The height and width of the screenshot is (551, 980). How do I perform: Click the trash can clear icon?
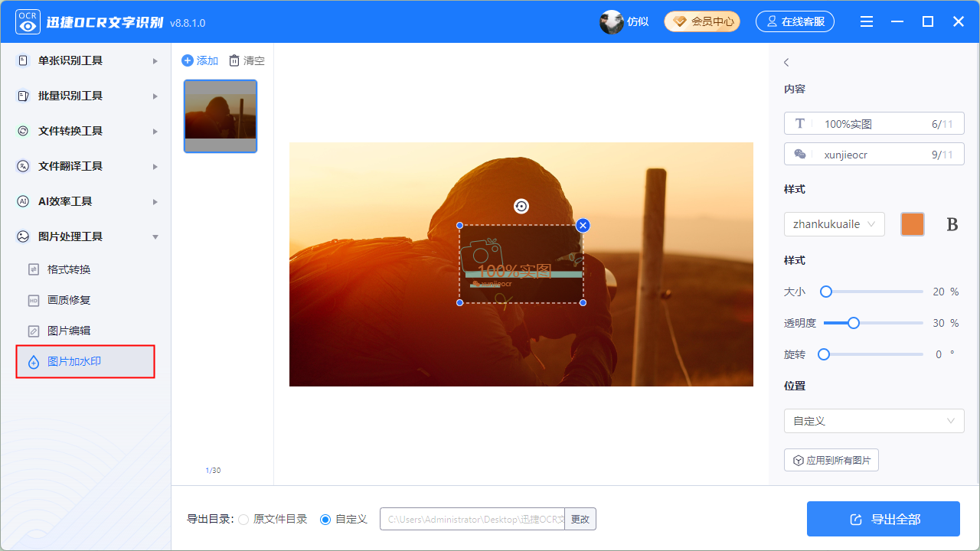(x=234, y=60)
